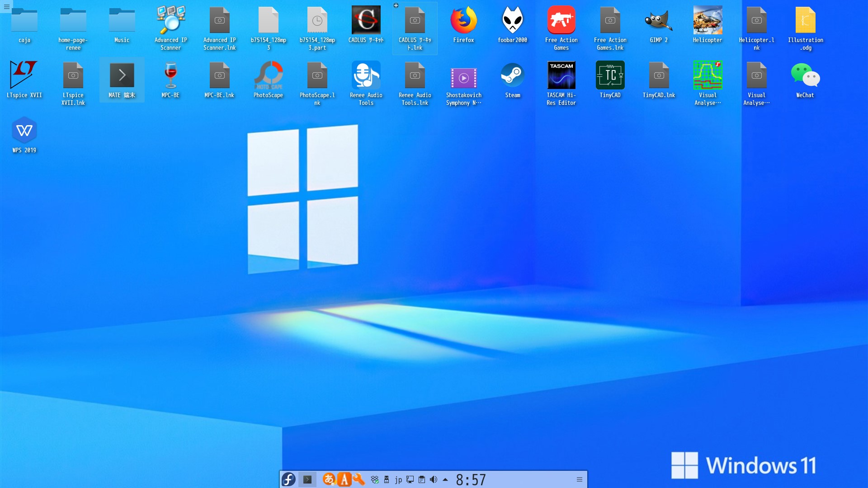Open Firefox from the desktop

click(x=464, y=20)
